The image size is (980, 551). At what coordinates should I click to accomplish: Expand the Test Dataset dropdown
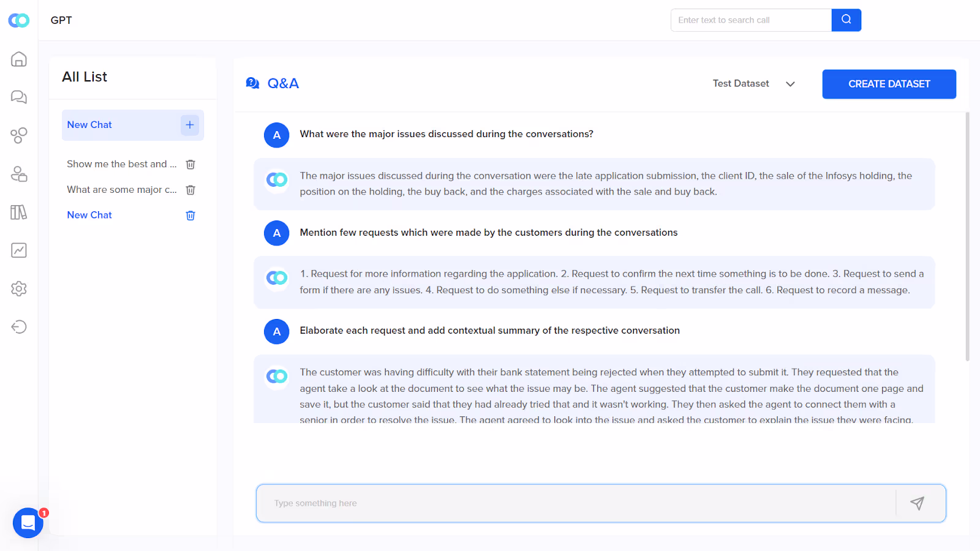pos(754,84)
